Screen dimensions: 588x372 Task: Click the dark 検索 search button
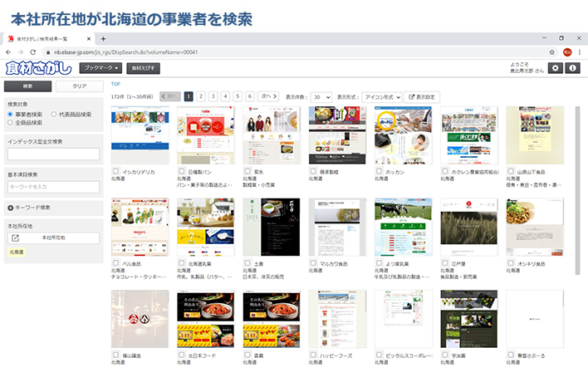click(27, 86)
